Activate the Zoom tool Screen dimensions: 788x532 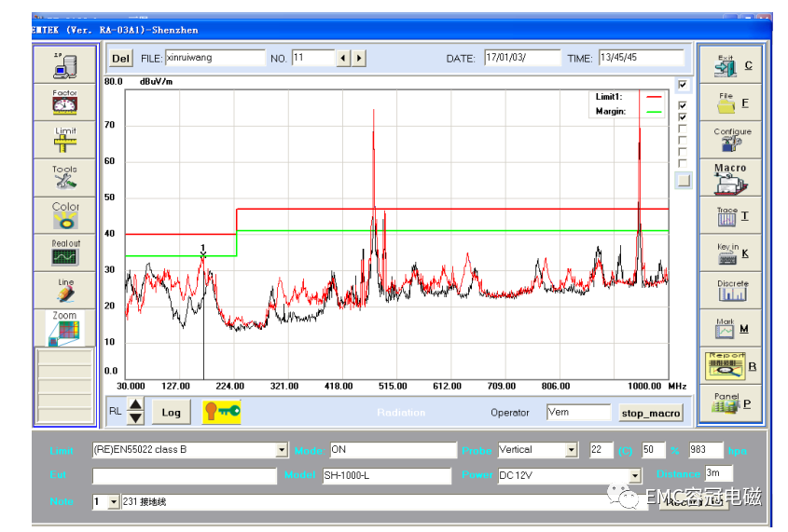pos(65,328)
